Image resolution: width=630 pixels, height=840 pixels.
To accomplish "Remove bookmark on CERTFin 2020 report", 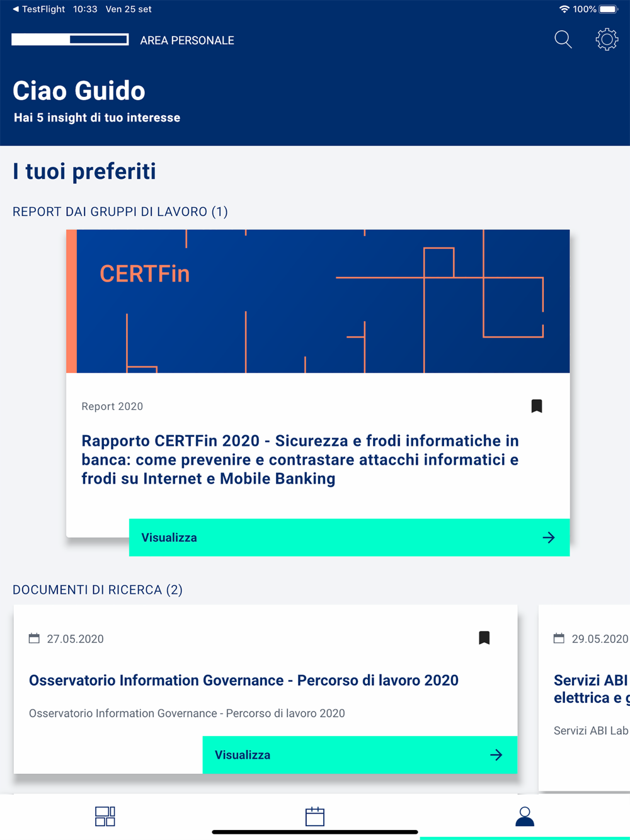I will point(537,406).
